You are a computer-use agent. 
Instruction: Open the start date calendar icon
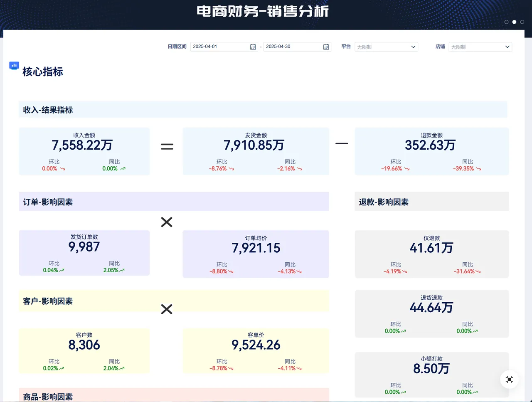pyautogui.click(x=253, y=47)
